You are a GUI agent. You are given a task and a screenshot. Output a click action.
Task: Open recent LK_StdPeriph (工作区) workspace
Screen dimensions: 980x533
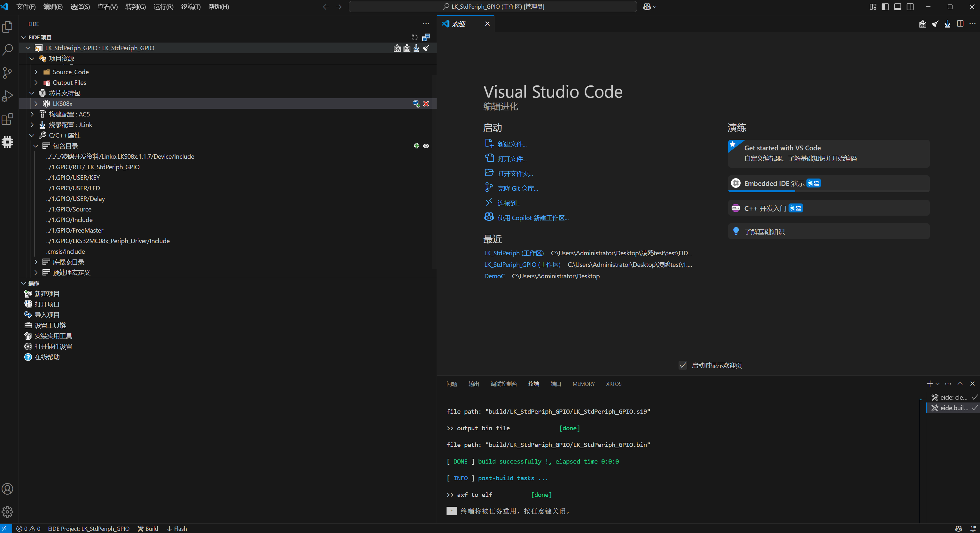tap(514, 253)
